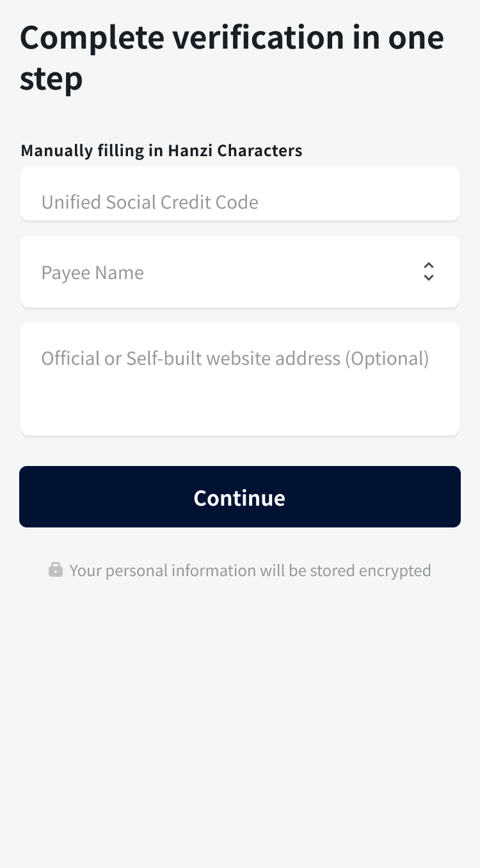
Task: Click the website address text area
Action: 240,379
